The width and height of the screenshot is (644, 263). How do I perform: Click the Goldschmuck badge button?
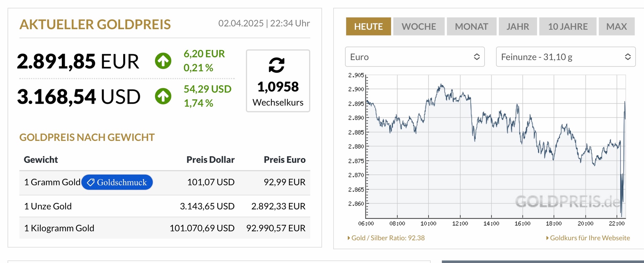coord(117,182)
